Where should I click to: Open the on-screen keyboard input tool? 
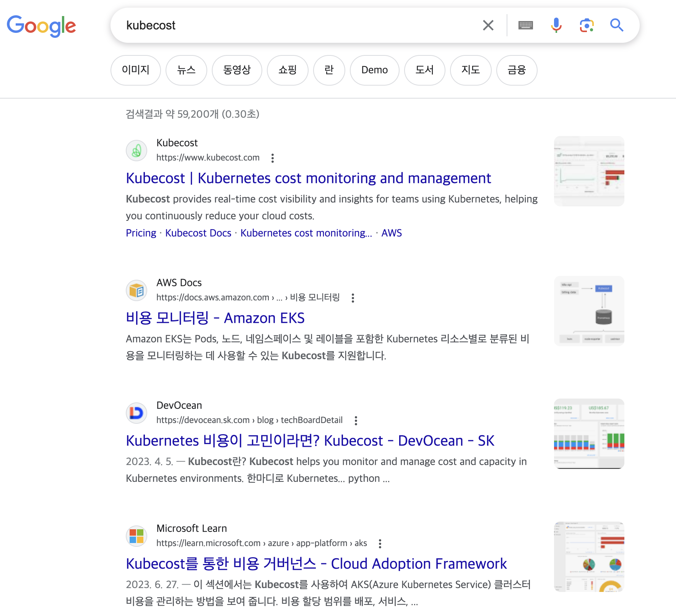coord(526,25)
